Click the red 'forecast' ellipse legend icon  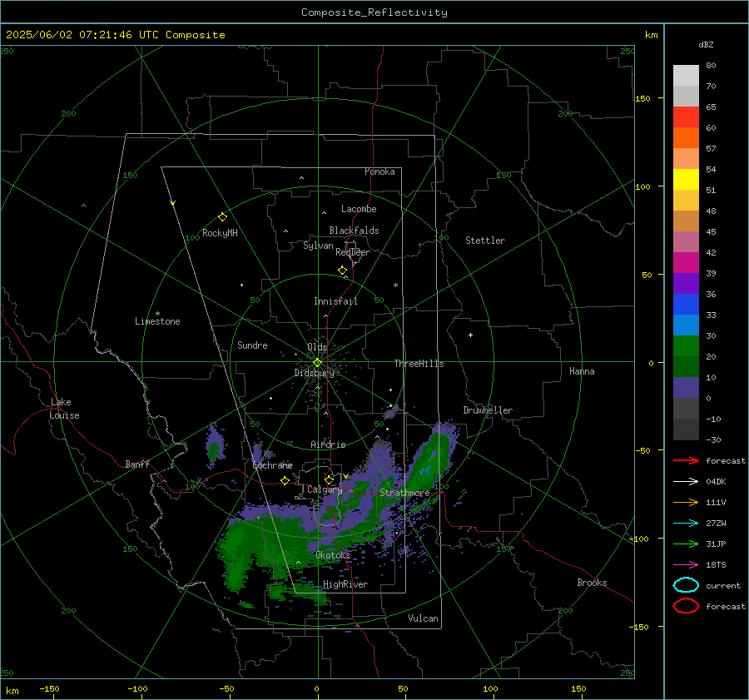point(686,606)
